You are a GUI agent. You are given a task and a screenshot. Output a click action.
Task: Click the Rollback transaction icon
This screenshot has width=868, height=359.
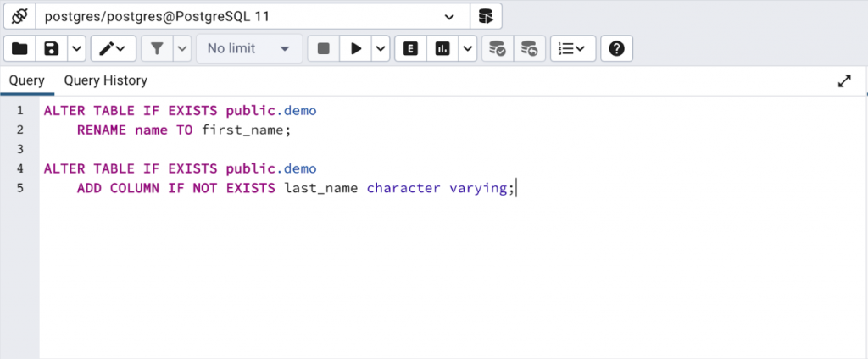pyautogui.click(x=529, y=49)
